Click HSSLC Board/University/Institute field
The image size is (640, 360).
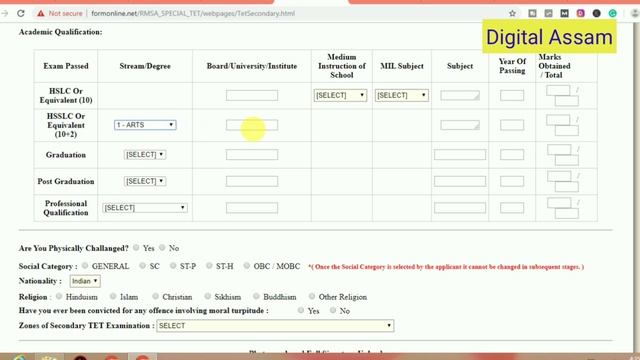click(252, 125)
